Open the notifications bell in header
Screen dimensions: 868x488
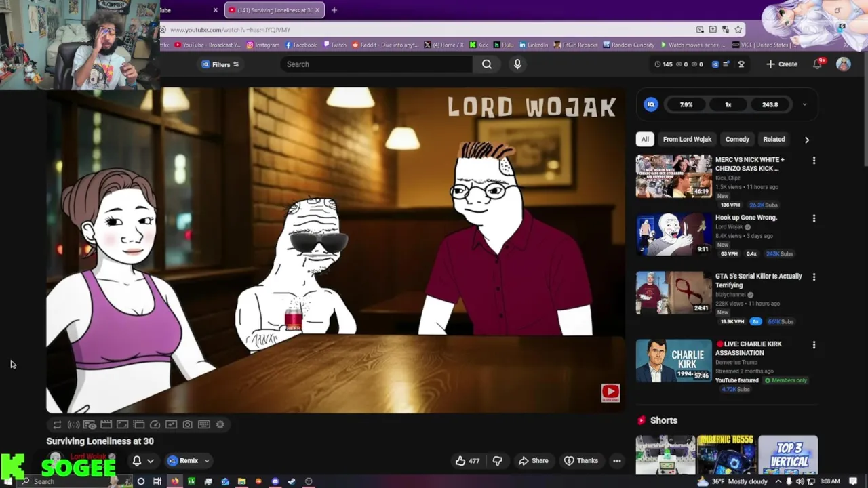point(818,64)
